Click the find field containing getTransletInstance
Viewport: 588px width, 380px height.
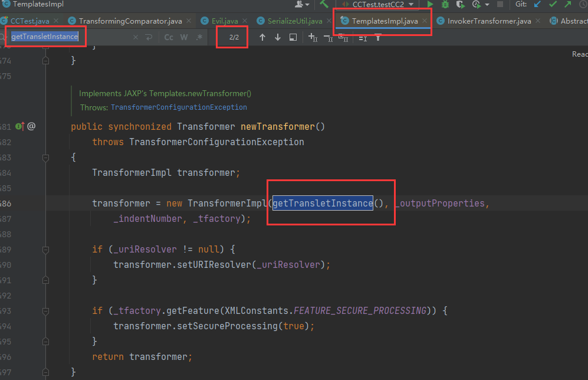[70, 37]
